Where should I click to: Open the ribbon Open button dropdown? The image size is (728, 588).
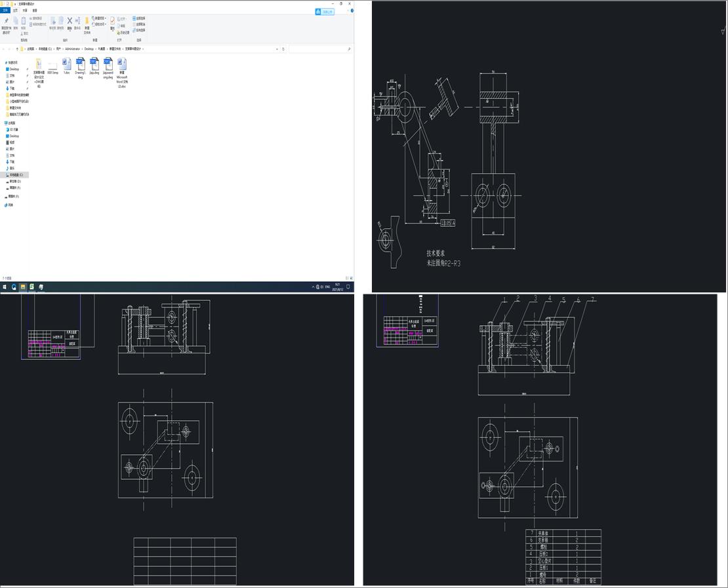pos(122,19)
